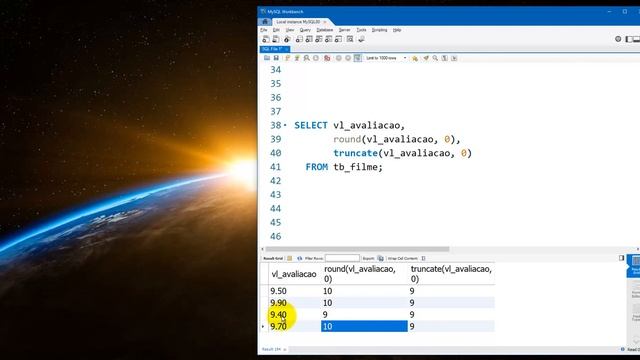Select the 9.70 cell in results

point(294,327)
